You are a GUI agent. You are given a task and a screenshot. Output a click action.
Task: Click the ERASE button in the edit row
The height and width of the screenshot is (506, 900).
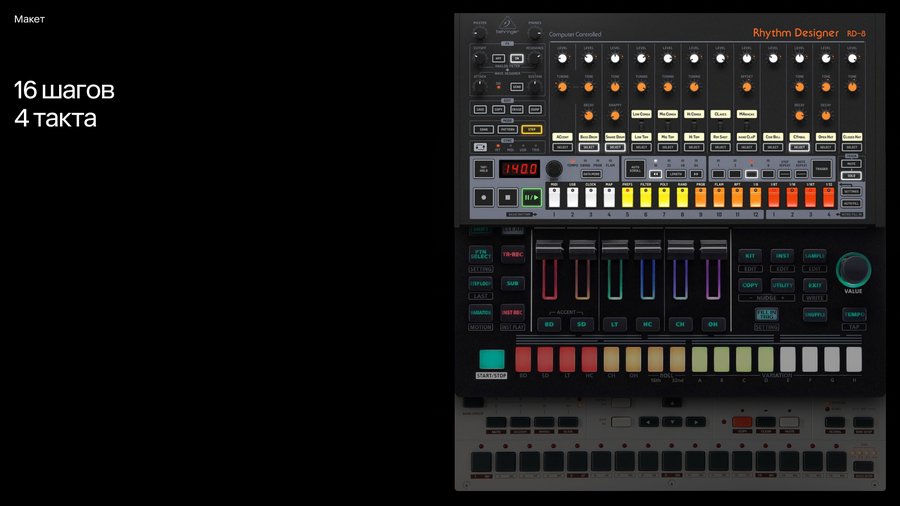click(x=517, y=109)
